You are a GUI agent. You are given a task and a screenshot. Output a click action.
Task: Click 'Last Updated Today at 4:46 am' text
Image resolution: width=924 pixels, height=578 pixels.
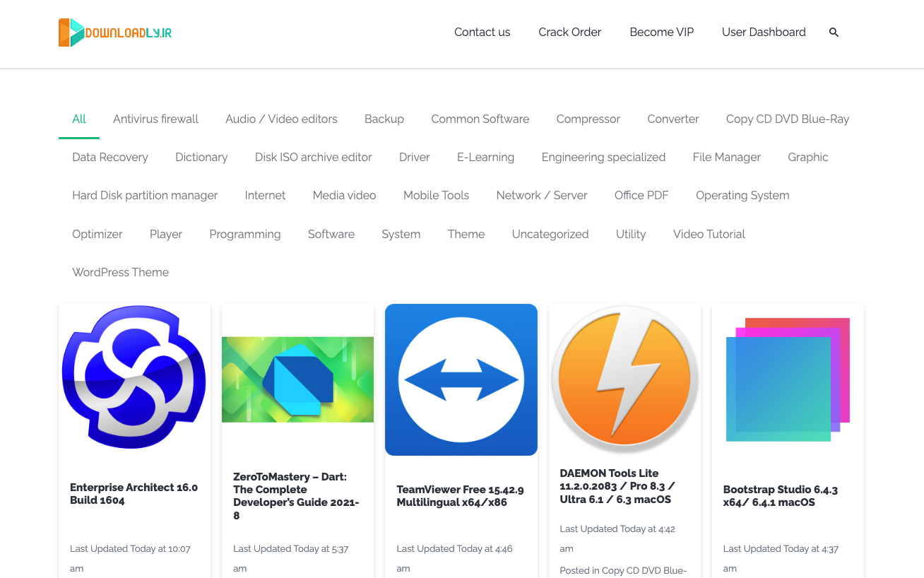click(454, 558)
